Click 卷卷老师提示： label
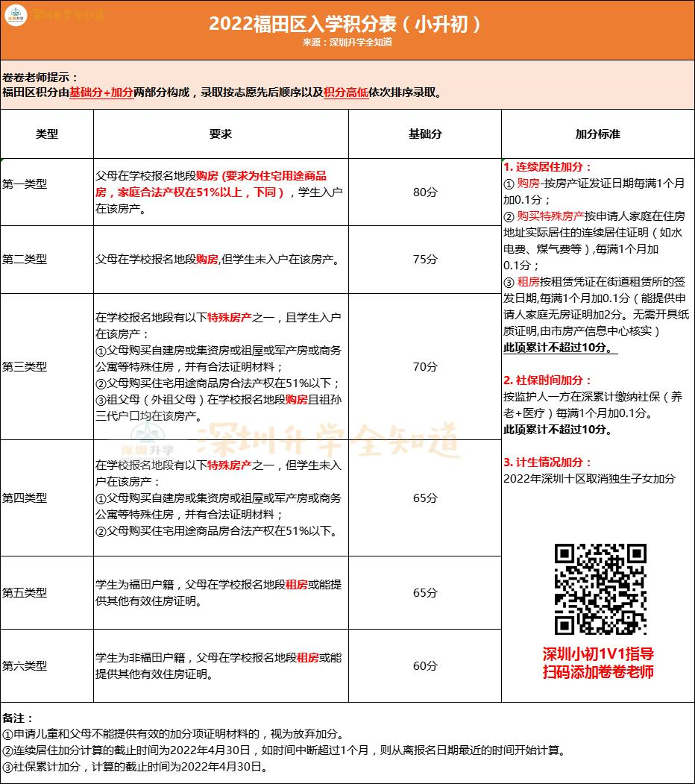This screenshot has height=784, width=695. [x=40, y=78]
